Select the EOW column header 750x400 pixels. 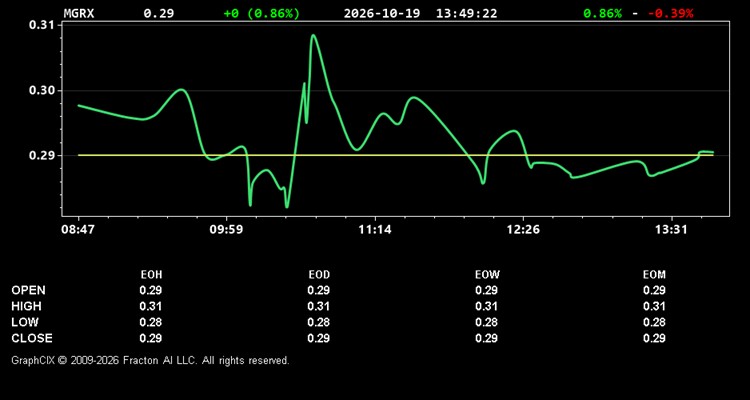point(487,275)
